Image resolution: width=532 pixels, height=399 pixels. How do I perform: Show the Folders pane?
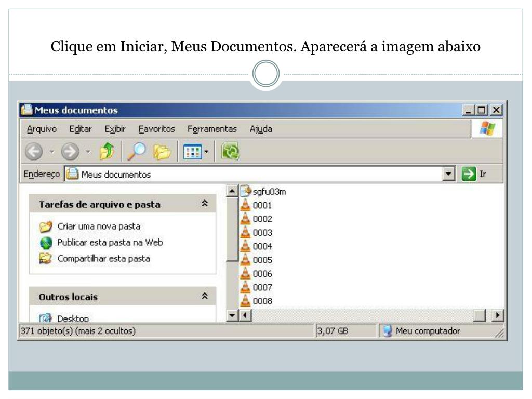pos(162,151)
